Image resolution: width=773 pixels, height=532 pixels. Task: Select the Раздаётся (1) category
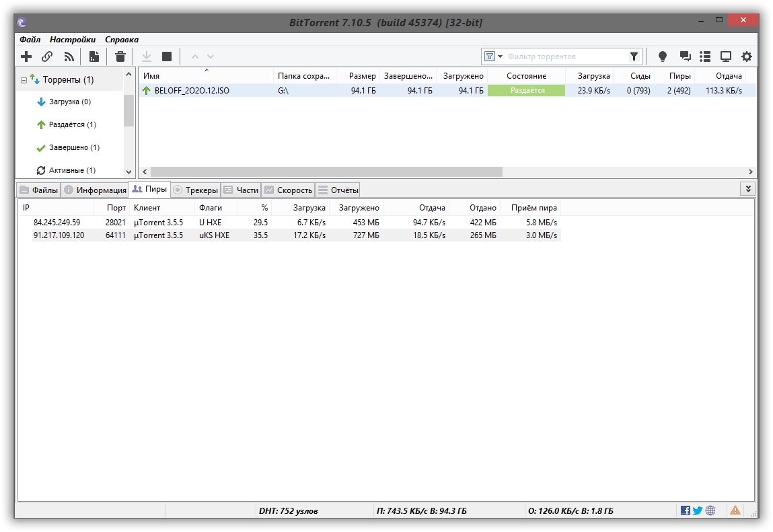(x=72, y=124)
